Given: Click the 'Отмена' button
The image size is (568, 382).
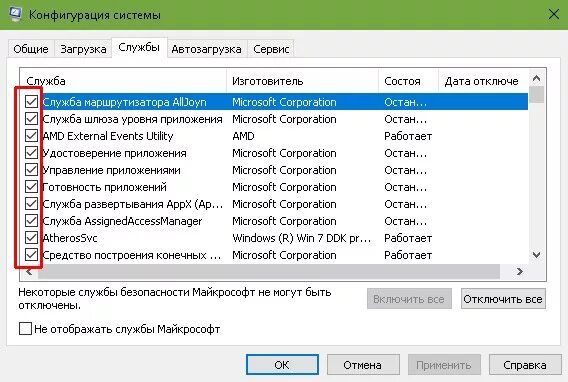Looking at the screenshot, I should click(363, 365).
